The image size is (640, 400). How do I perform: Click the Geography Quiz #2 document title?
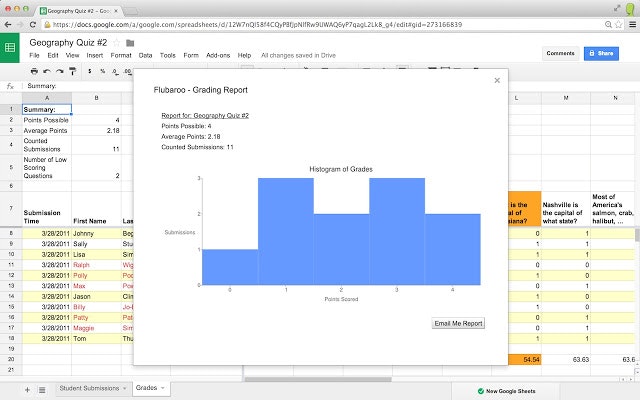(x=68, y=42)
